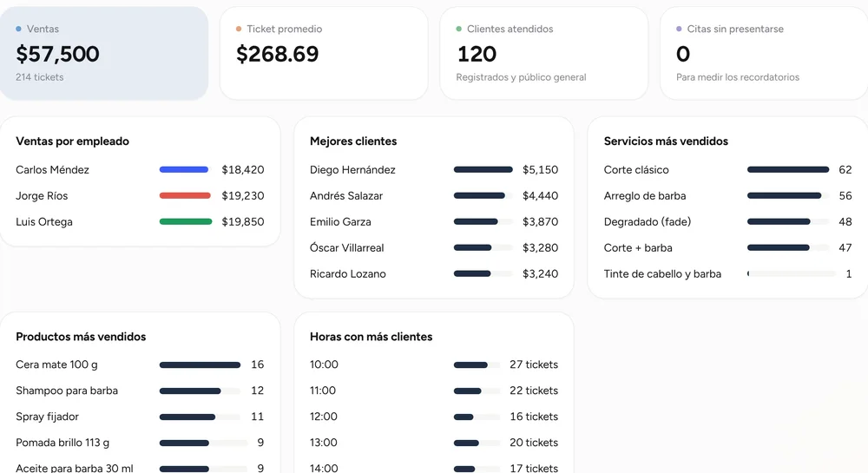
Task: Click the 10:00 tickets progress bar
Action: 477,365
